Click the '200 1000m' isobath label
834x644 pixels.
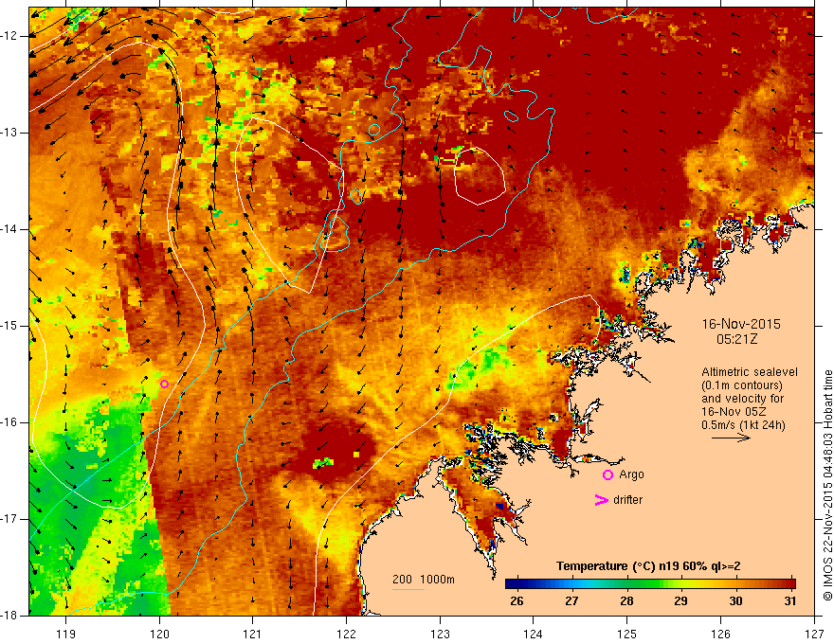click(424, 580)
